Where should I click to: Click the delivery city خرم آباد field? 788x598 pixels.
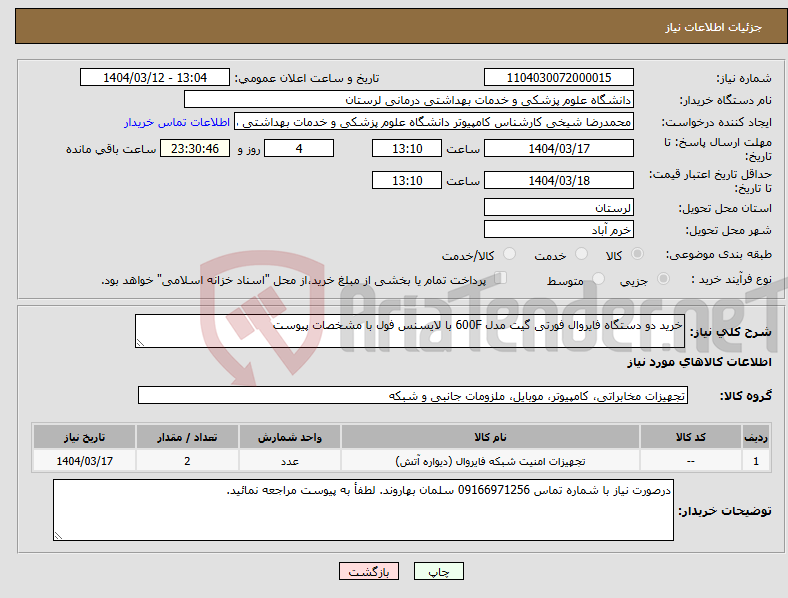coord(558,229)
